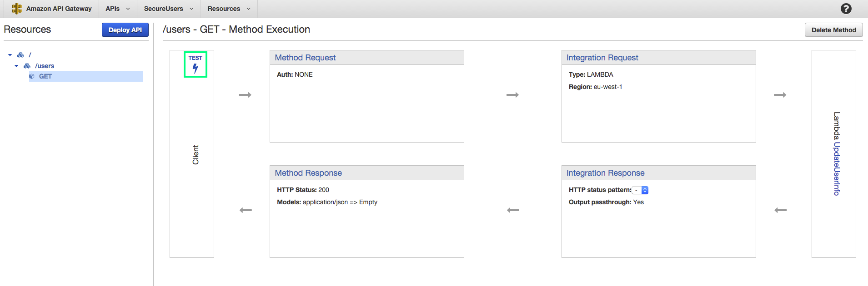Open the Integration Response link
Image resolution: width=868 pixels, height=286 pixels.
point(605,173)
